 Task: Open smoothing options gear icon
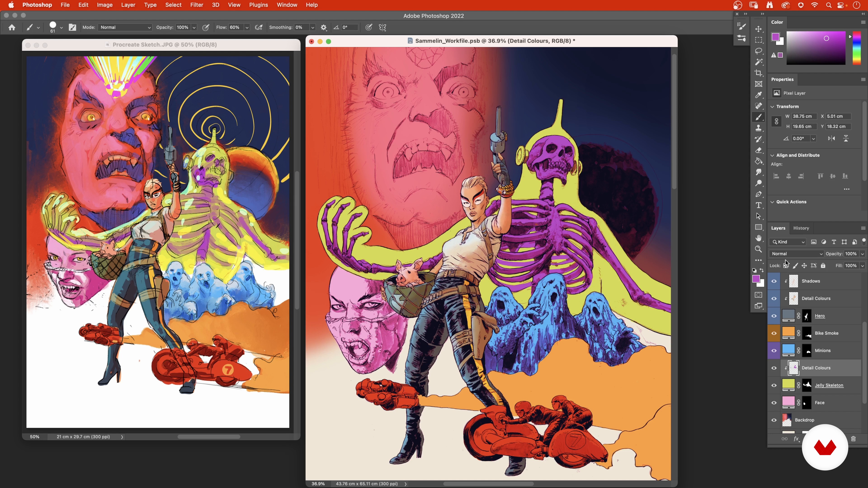click(x=324, y=28)
